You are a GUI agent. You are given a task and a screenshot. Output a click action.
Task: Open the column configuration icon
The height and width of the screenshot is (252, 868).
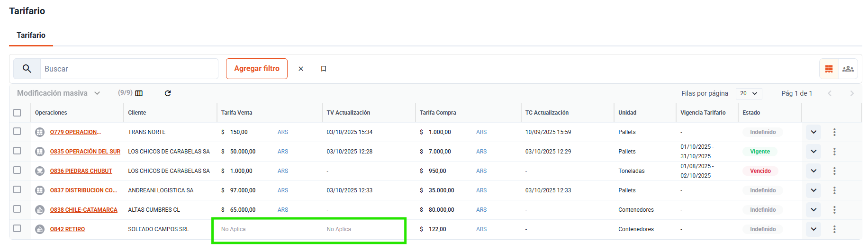pos(139,93)
